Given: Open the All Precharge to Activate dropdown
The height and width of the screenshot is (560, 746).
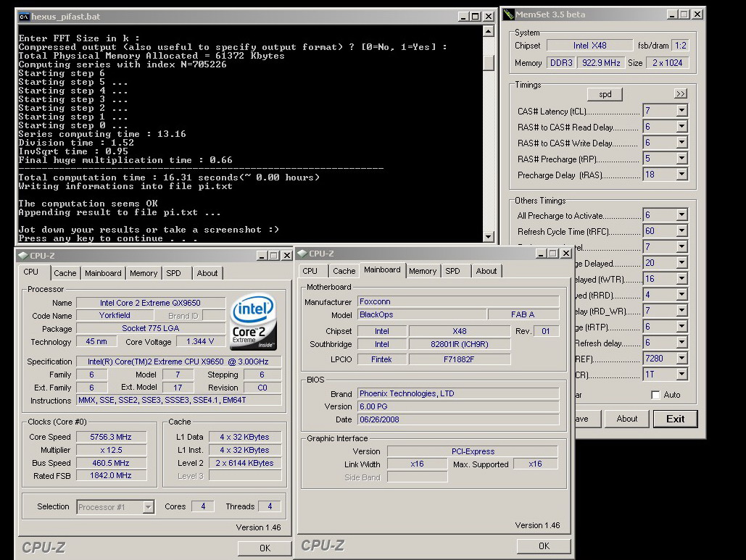Looking at the screenshot, I should [681, 215].
